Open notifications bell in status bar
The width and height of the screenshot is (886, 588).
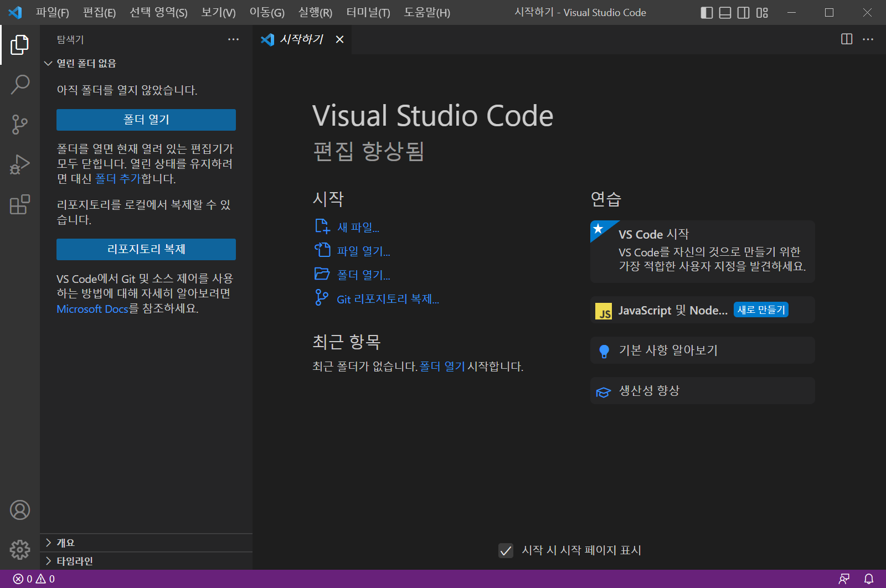(x=869, y=579)
